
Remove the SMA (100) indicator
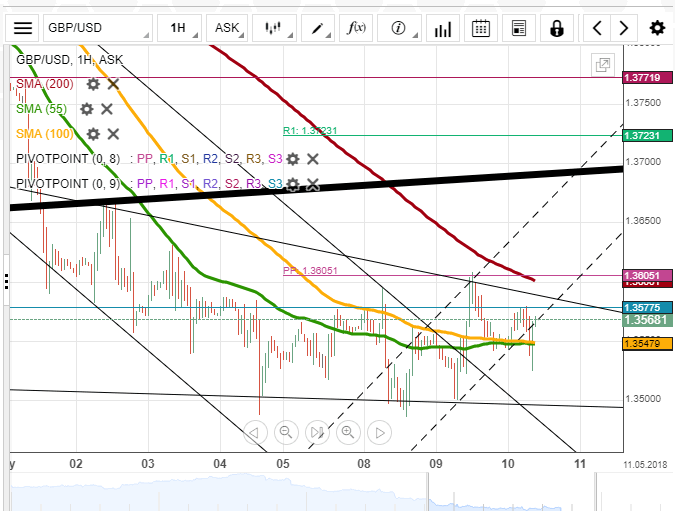click(x=113, y=134)
